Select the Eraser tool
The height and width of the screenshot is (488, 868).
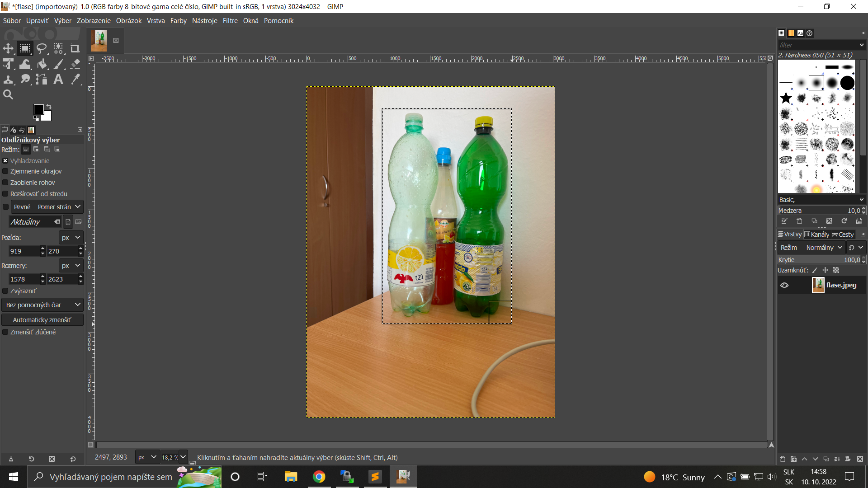(x=75, y=64)
